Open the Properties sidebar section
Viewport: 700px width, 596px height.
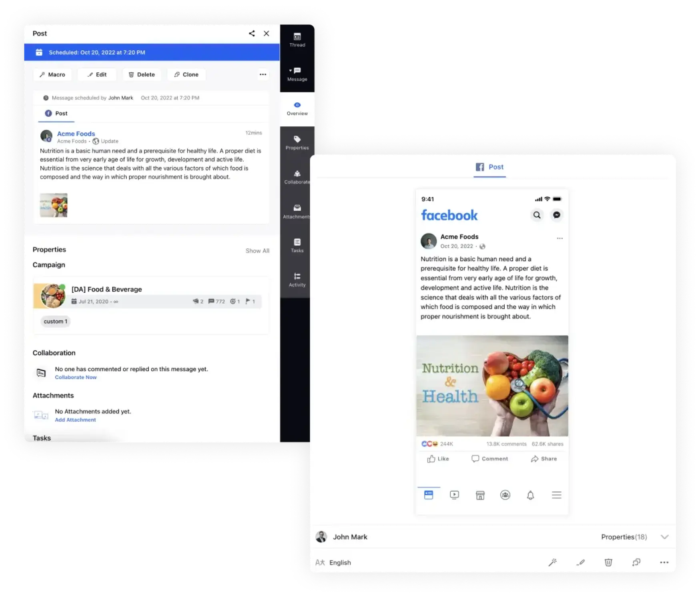click(x=297, y=143)
